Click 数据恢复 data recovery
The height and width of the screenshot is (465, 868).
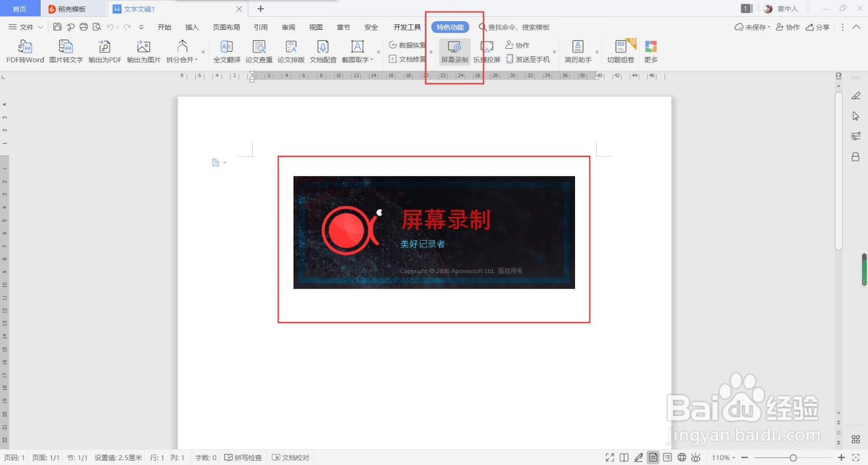[407, 45]
